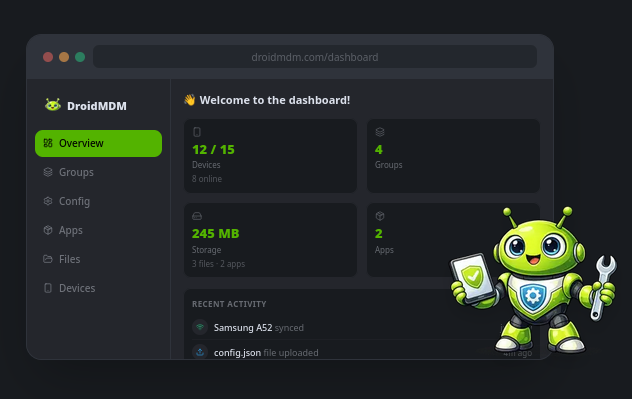
Task: Click the Files folder icon in sidebar
Action: (x=48, y=259)
